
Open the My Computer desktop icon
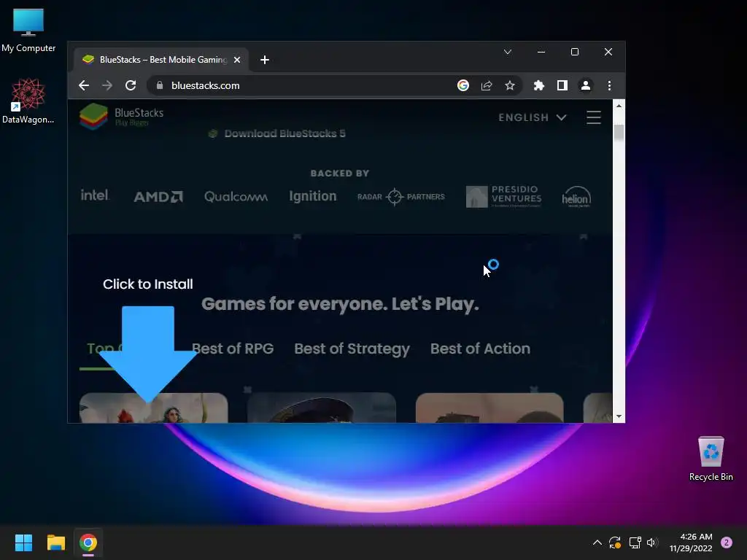click(x=28, y=31)
